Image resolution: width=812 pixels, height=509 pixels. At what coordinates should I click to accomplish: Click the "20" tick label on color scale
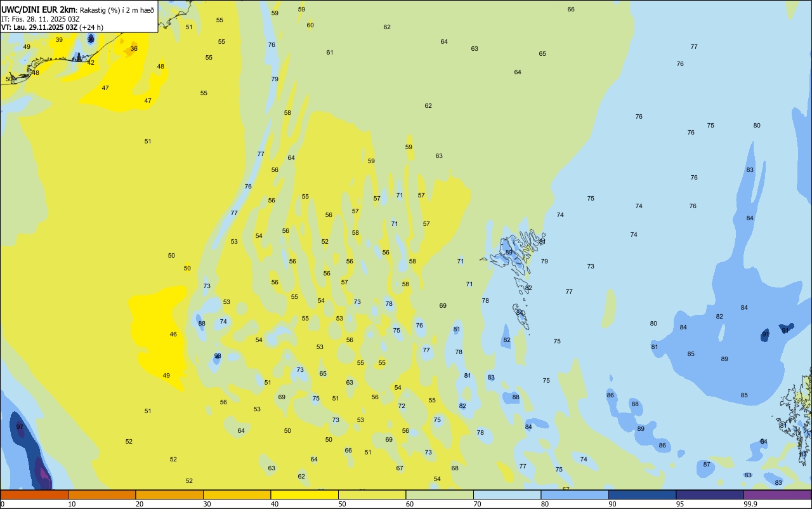pos(140,504)
